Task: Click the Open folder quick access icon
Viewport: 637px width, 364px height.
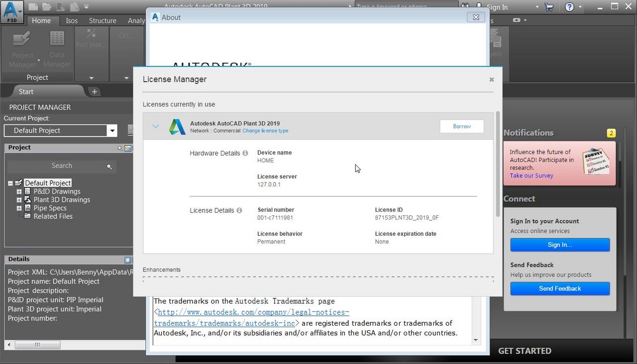Action: click(47, 7)
